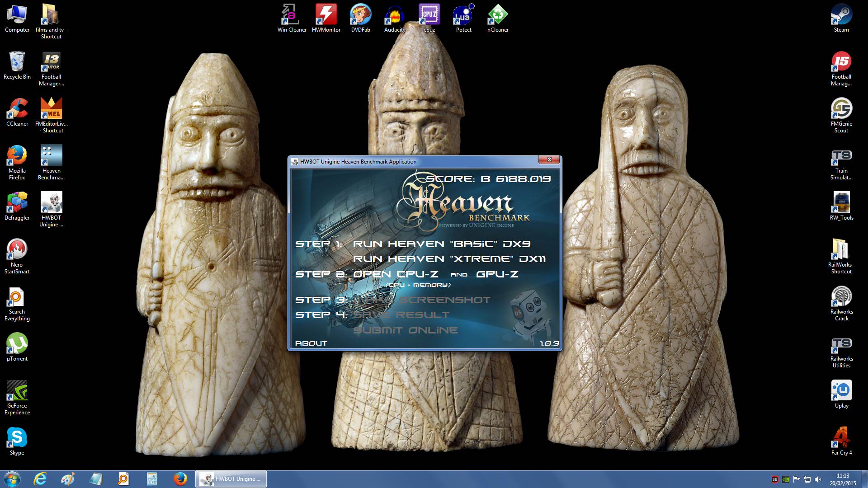Click Take Screenshot in step 3
Viewport: 868px width, 488px height.
coord(421,300)
